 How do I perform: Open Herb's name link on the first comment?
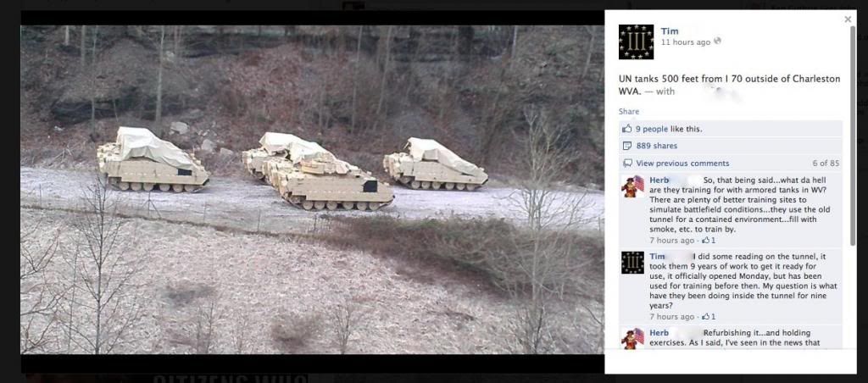[x=659, y=180]
